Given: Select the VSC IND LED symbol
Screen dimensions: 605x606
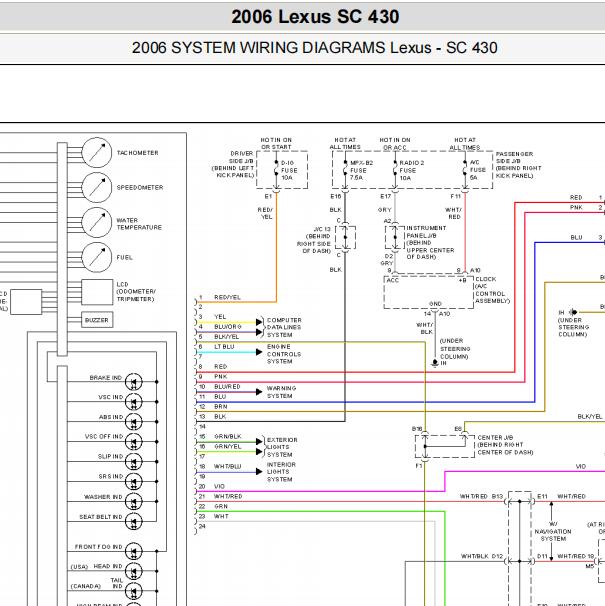Looking at the screenshot, I should 134,402.
